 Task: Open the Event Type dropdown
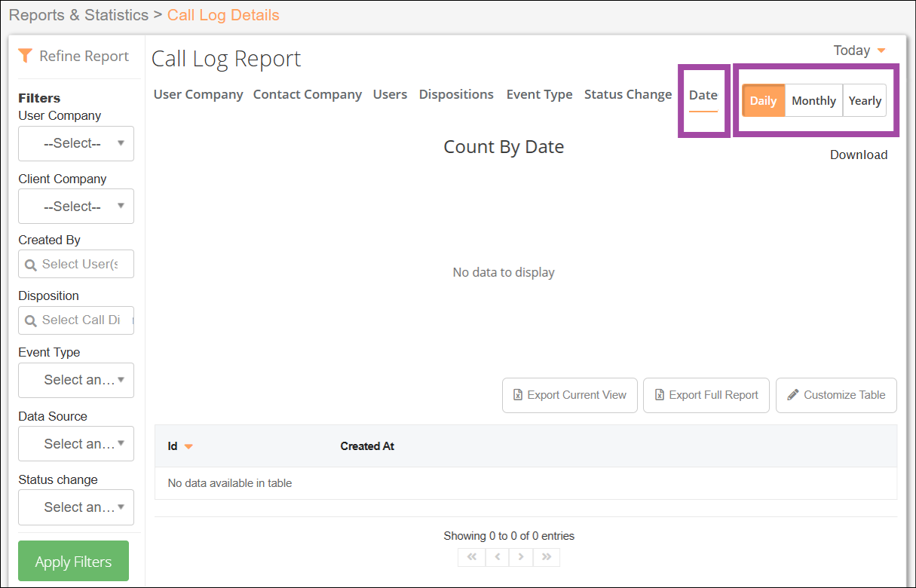pyautogui.click(x=76, y=380)
